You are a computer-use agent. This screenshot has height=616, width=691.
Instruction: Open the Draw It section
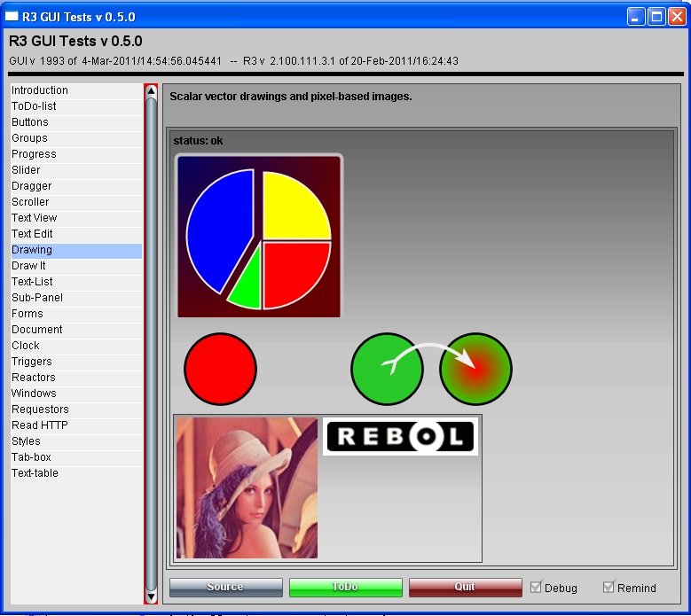click(x=76, y=266)
